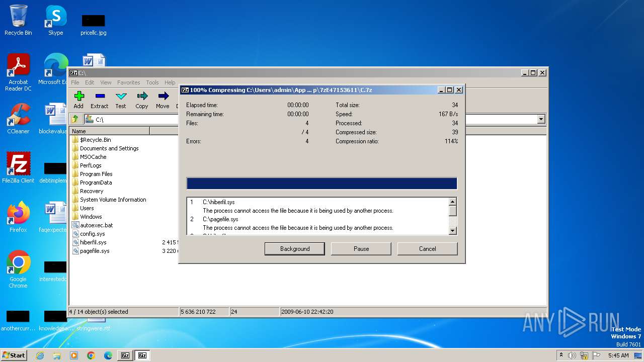Click C:\pagefile.sys error entry
644x362 pixels.
tap(220, 219)
